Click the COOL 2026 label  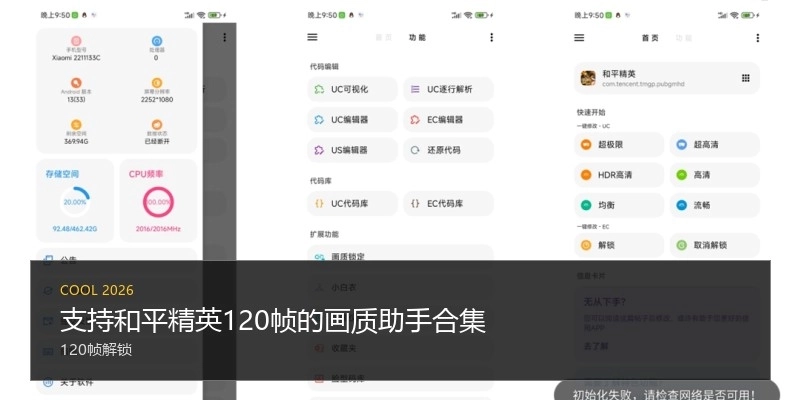tap(97, 290)
